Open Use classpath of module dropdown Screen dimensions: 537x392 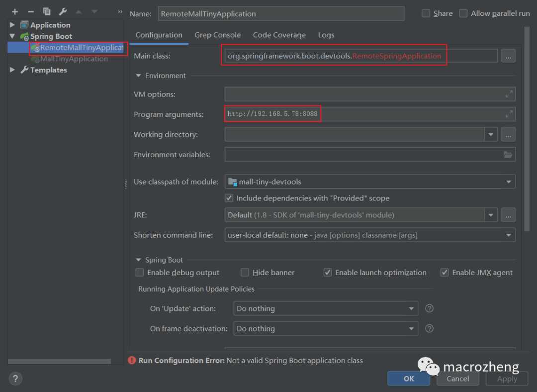[509, 182]
